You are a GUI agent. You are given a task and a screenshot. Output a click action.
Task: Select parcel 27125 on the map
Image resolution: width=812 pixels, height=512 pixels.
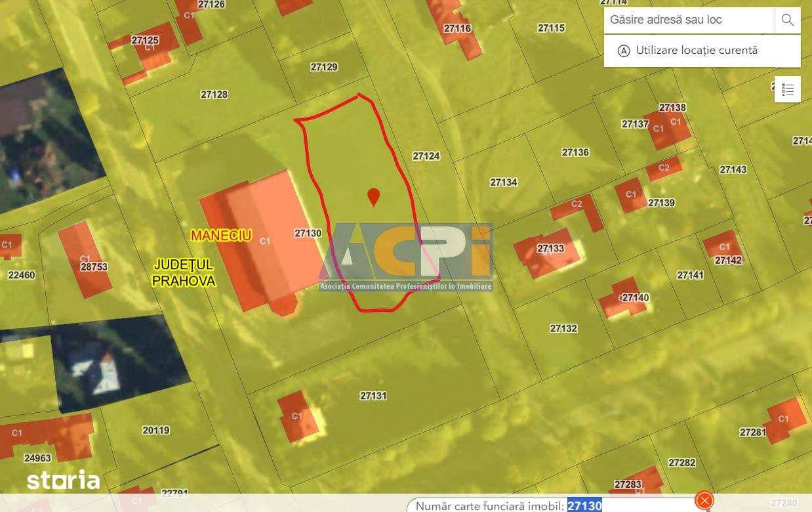[x=145, y=40]
